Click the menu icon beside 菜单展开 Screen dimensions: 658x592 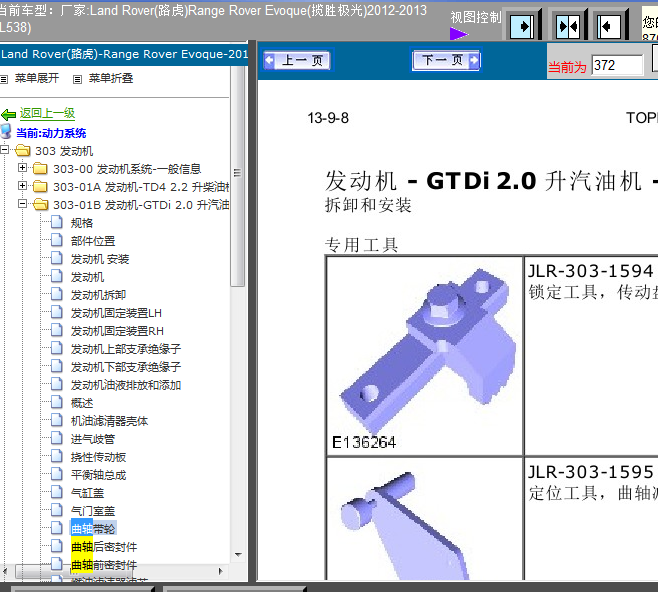(4, 79)
